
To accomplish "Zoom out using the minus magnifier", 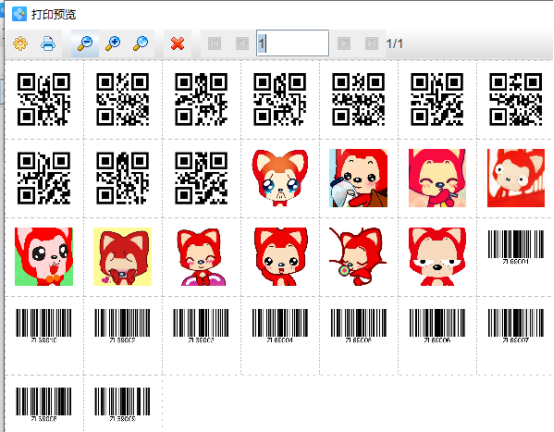I will [x=85, y=43].
